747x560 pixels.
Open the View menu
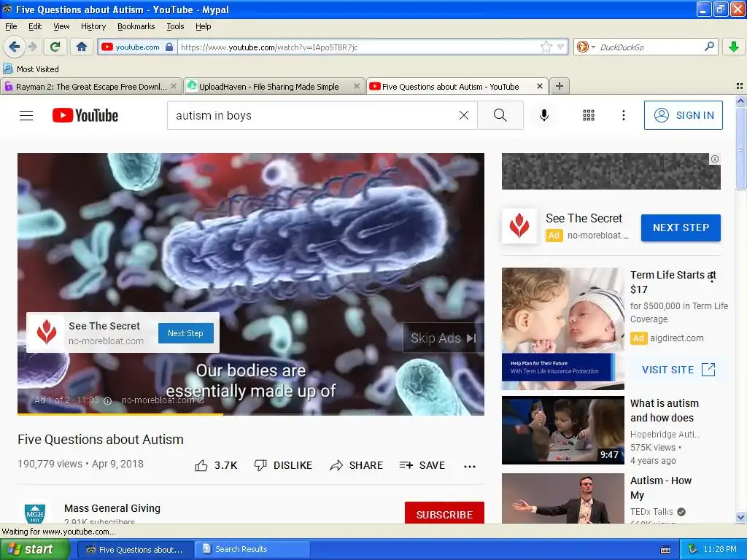coord(61,26)
